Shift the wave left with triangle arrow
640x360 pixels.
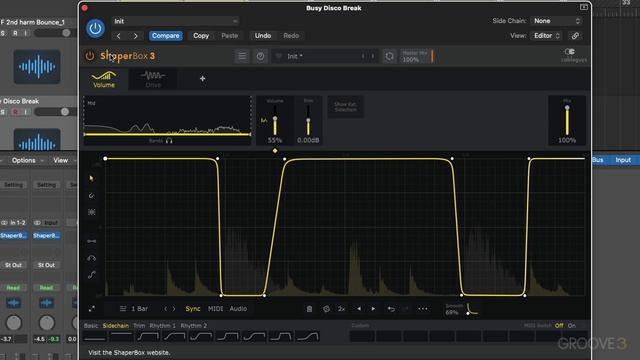pos(359,309)
